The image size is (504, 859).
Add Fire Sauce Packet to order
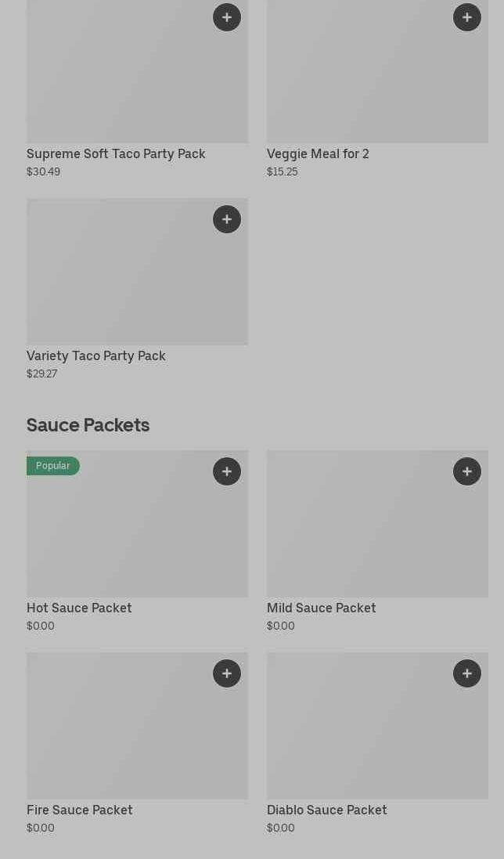pos(227,673)
